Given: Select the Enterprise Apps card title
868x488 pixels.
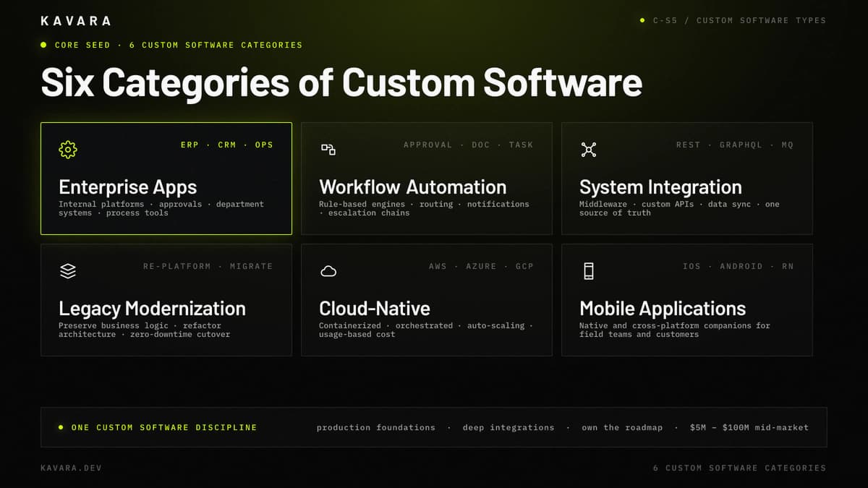Looking at the screenshot, I should 128,187.
